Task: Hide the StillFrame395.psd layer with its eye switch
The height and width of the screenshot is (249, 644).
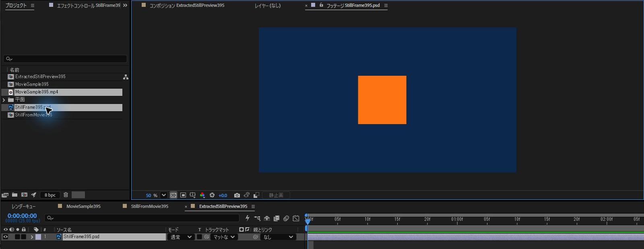Action: [x=6, y=237]
